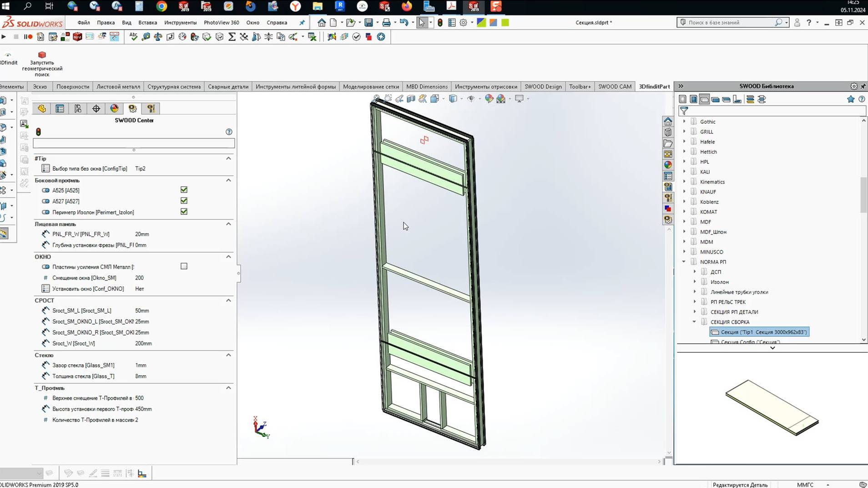Uncheck the Периметр Изолон checkbox

184,211
